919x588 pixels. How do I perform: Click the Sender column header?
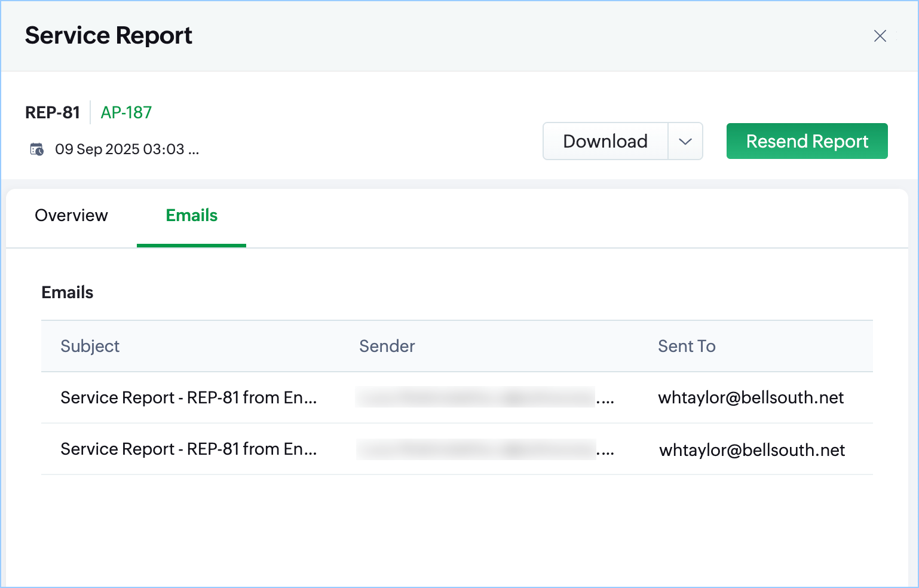(387, 347)
